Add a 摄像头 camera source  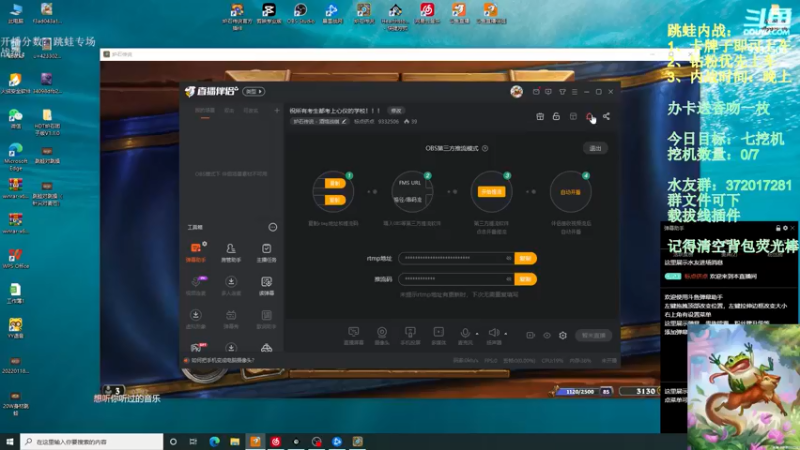click(x=382, y=336)
